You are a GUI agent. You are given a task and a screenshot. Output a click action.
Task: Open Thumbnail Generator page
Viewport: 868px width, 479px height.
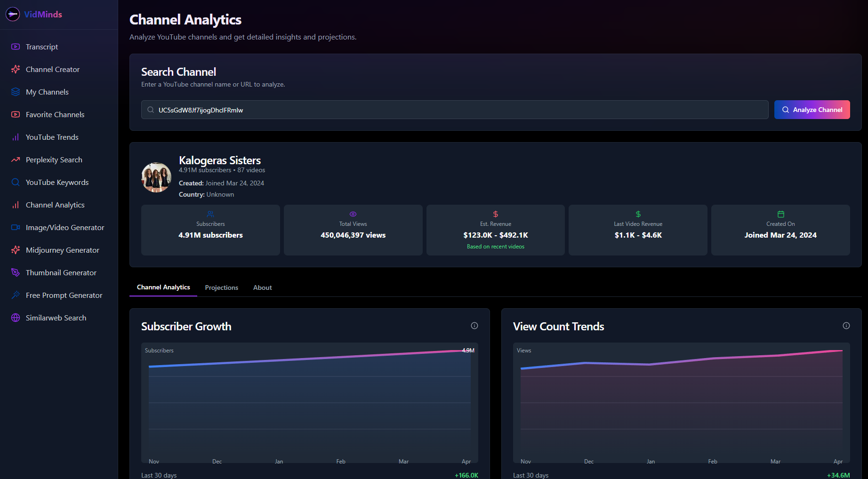click(x=59, y=272)
